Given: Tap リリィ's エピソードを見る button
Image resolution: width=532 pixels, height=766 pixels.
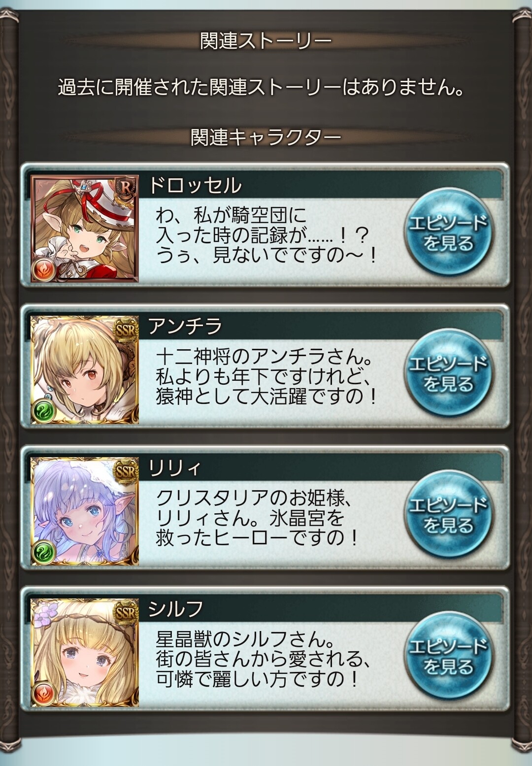Looking at the screenshot, I should coord(447,515).
